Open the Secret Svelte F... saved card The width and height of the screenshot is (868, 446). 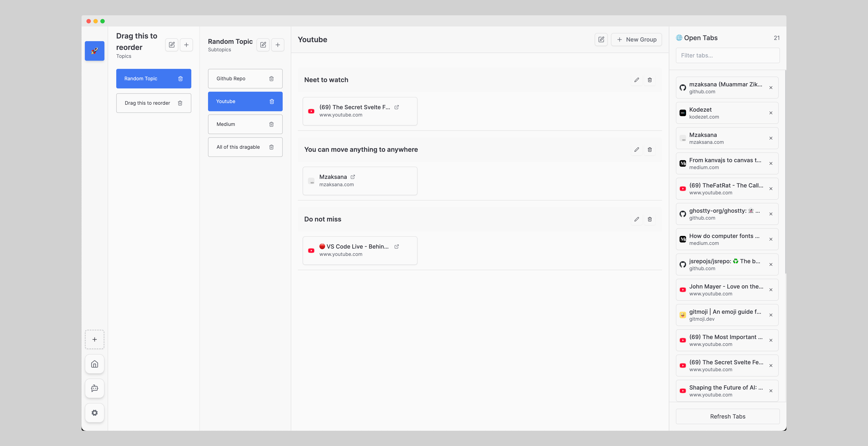pyautogui.click(x=360, y=111)
